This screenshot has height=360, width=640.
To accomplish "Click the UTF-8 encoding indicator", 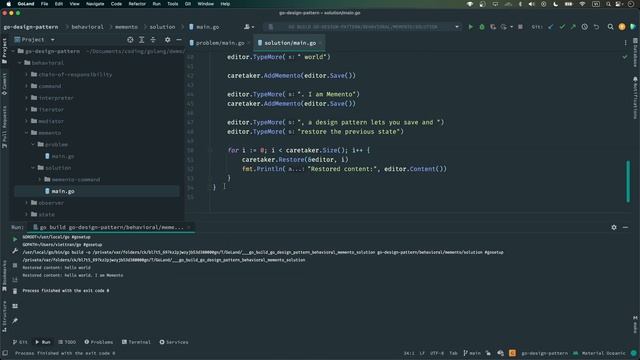I will coord(437,353).
